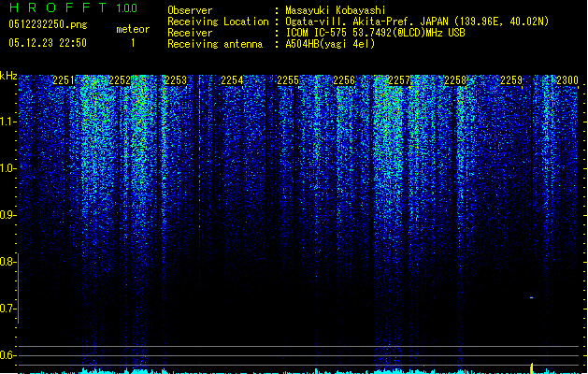Image resolution: width=588 pixels, height=374 pixels.
Task: Click the 0.7 kHz frequency axis label
Action: coord(7,309)
